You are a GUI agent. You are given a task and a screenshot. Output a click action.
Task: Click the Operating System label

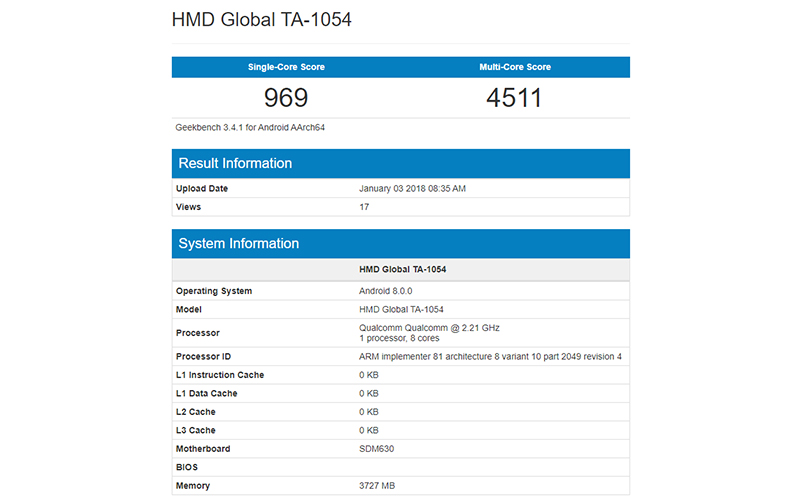click(214, 291)
